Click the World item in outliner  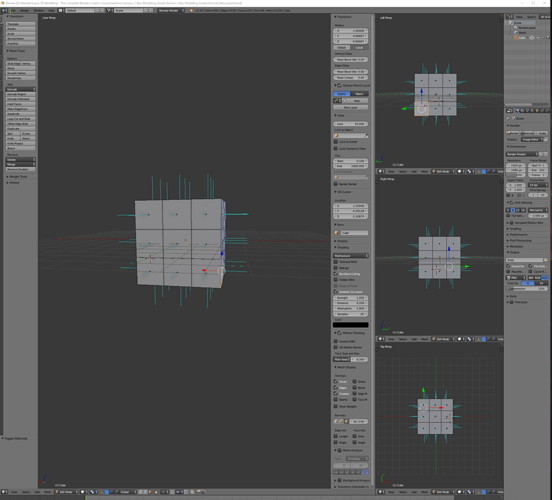click(x=522, y=33)
